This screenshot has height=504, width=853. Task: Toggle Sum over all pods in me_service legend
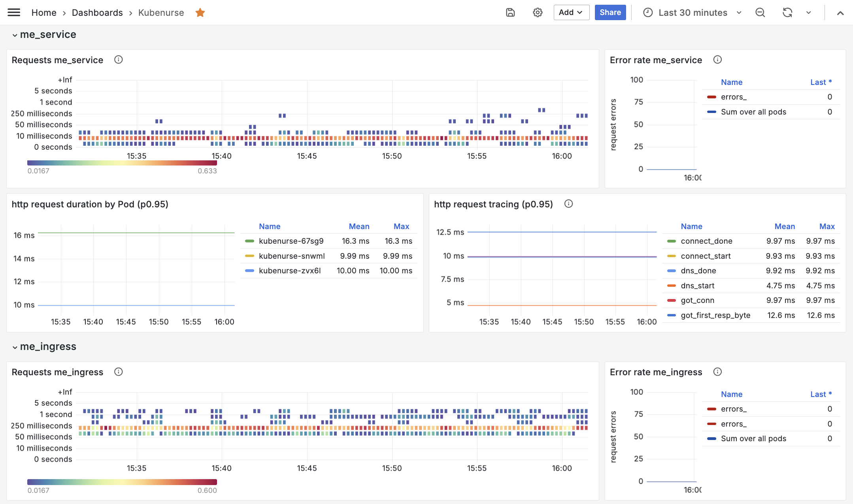(753, 112)
